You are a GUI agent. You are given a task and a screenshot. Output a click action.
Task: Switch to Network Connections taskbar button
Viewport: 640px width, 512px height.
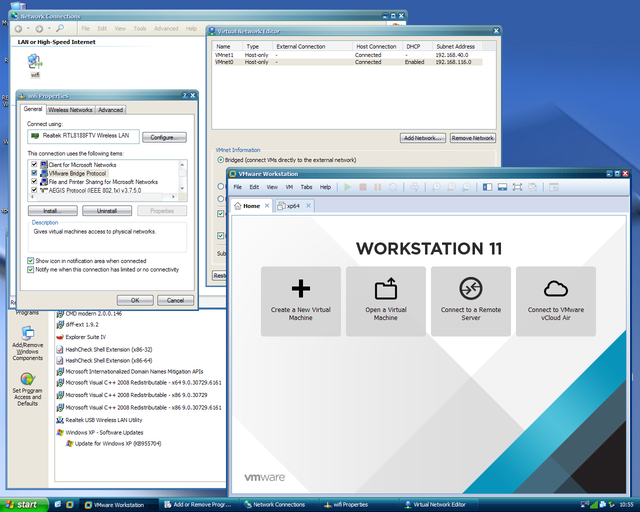pyautogui.click(x=279, y=505)
